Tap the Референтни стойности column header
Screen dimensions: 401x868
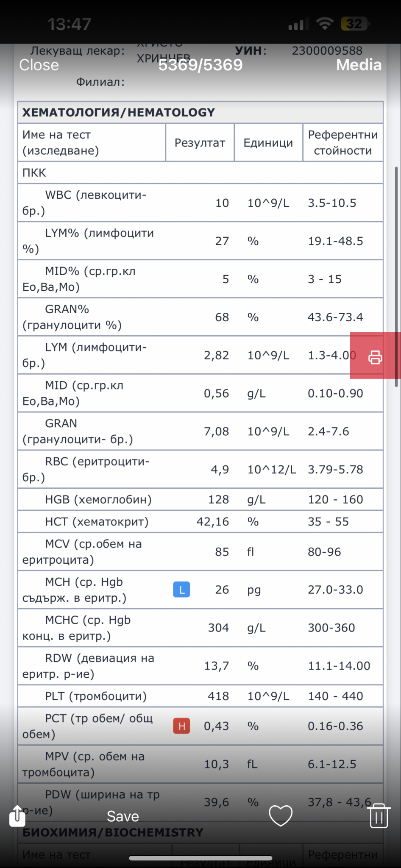[x=343, y=143]
